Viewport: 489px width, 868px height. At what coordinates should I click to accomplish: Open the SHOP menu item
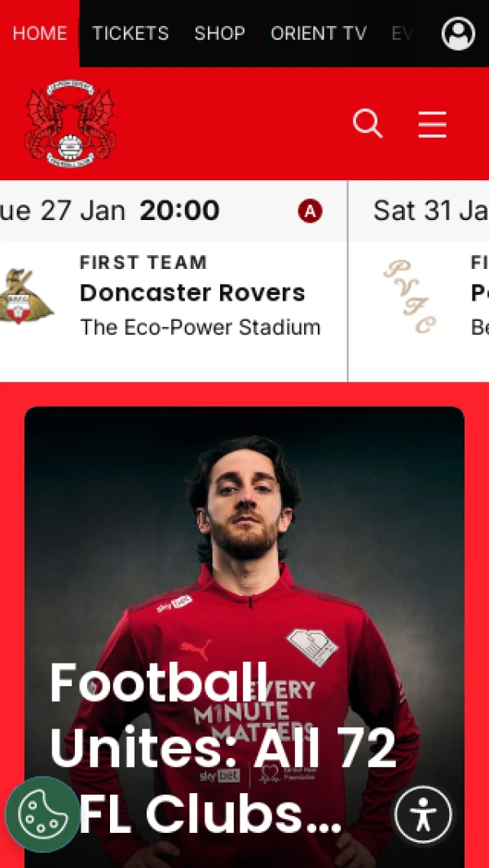[x=220, y=33]
